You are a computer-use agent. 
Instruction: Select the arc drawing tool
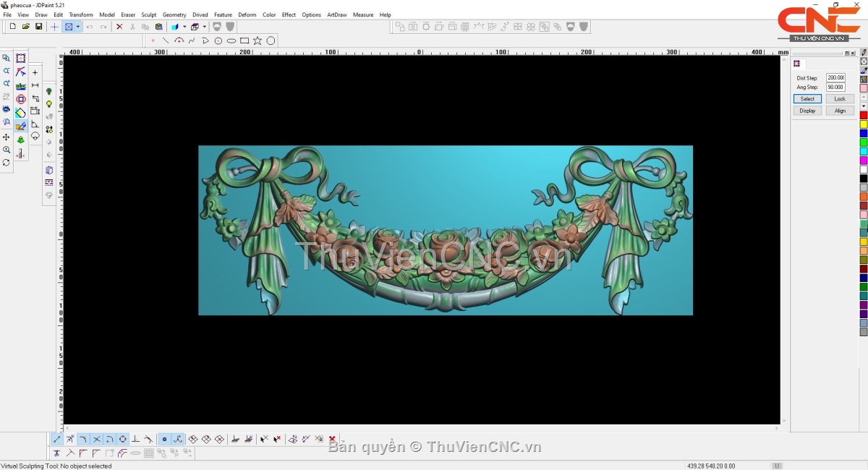coord(179,40)
